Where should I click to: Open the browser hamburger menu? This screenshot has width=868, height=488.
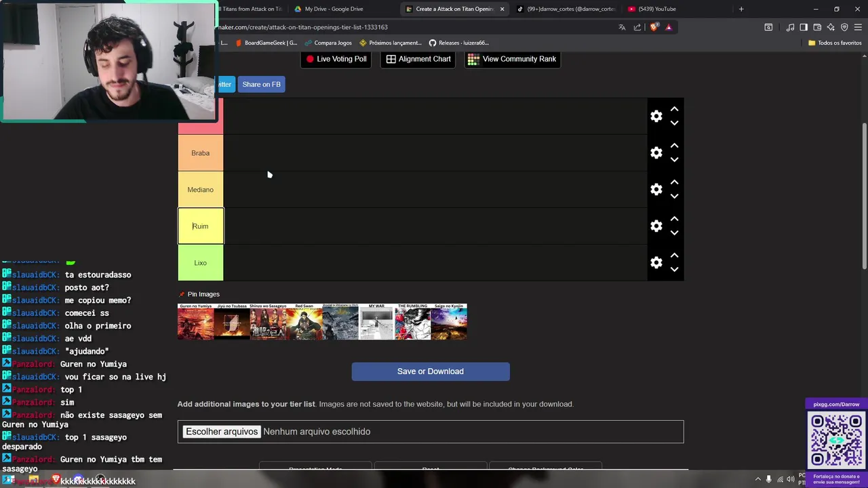point(859,27)
